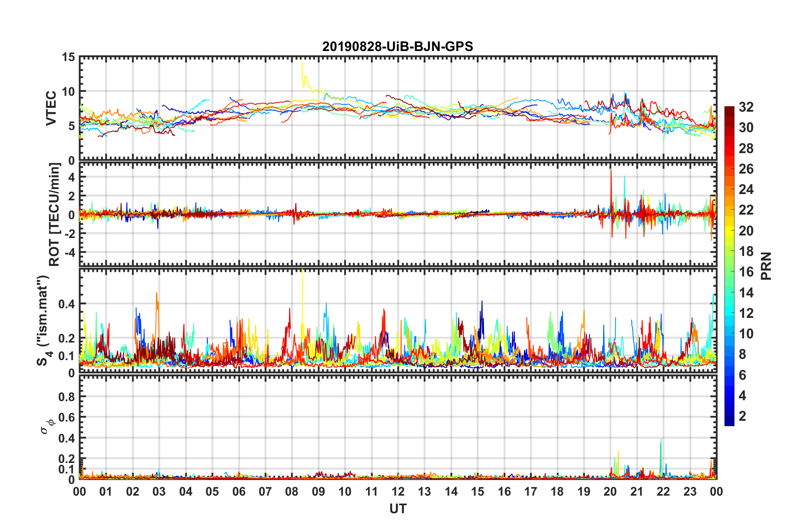Viewport: 796px width, 532px height.
Task: Click colorbar tick label 16
Action: click(746, 272)
